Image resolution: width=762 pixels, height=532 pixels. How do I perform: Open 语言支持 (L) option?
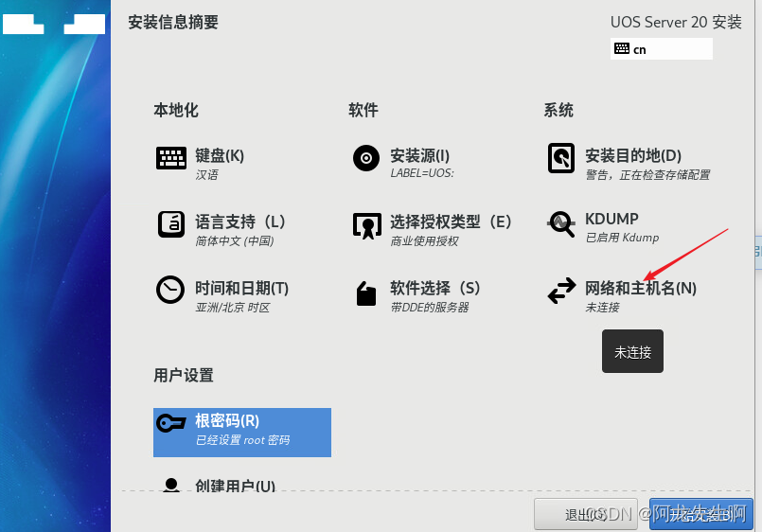pyautogui.click(x=240, y=222)
